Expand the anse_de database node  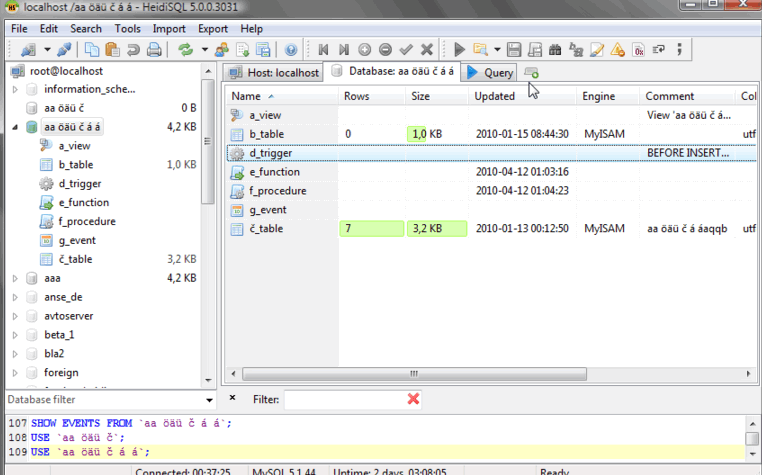(x=15, y=297)
